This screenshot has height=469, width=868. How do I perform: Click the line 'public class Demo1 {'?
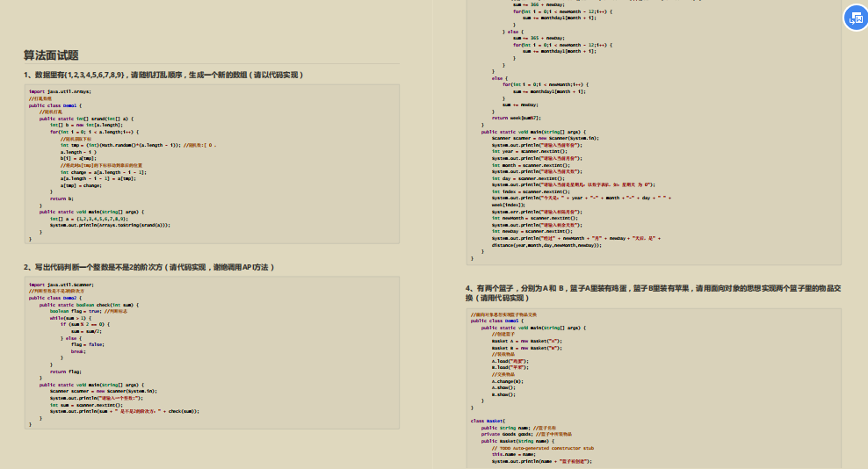coord(54,105)
